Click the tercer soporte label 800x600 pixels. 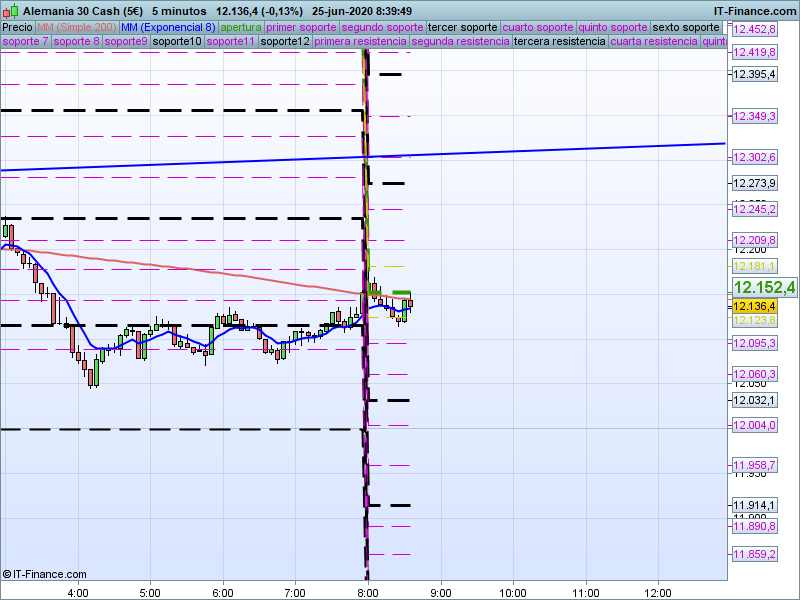(462, 28)
